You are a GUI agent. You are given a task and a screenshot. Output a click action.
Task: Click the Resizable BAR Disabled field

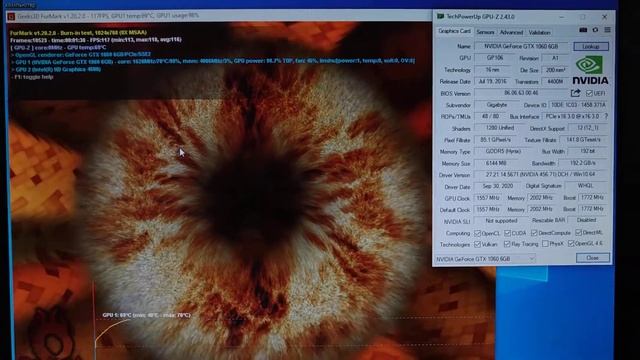[587, 220]
